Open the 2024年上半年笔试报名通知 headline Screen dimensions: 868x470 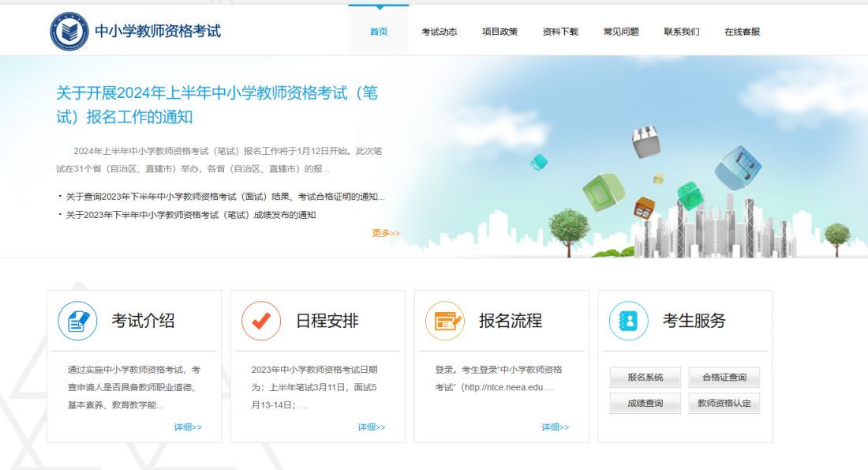(x=217, y=105)
